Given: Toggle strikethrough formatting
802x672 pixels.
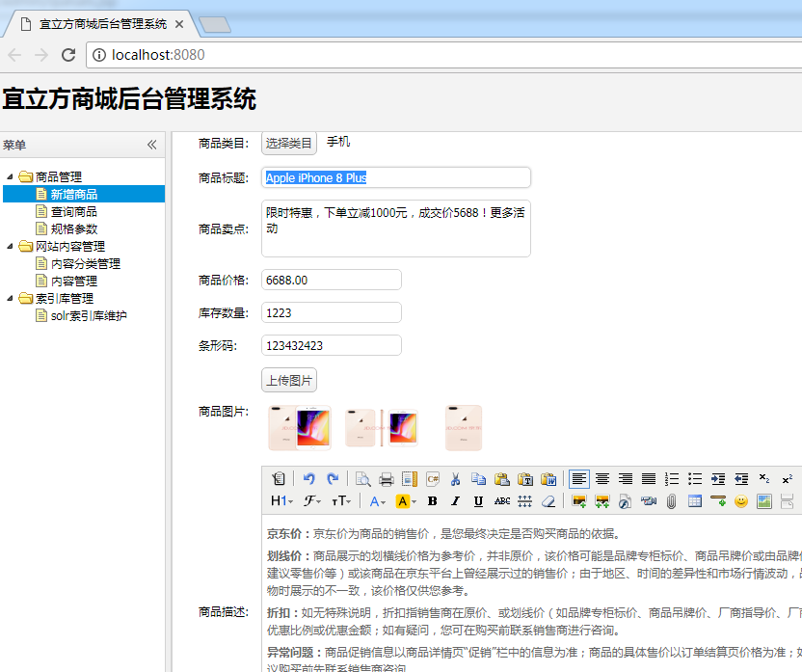Looking at the screenshot, I should [x=502, y=501].
